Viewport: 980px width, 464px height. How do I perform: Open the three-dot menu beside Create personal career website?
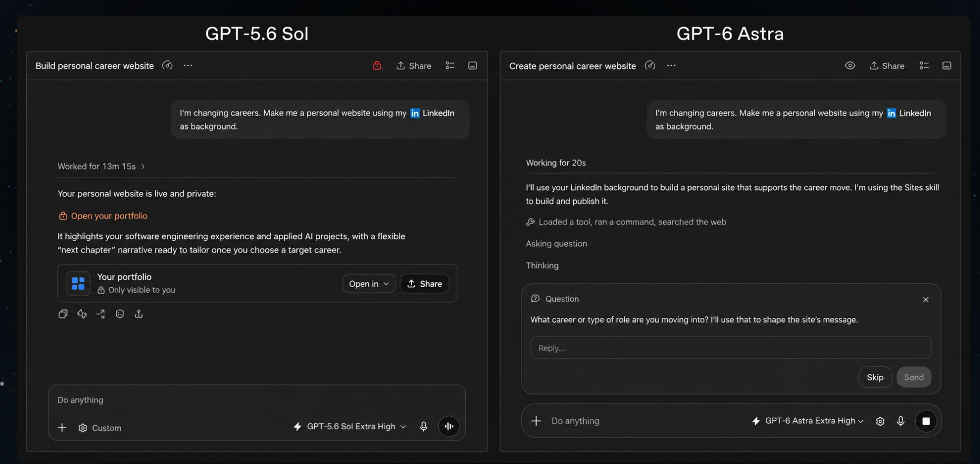coord(671,66)
